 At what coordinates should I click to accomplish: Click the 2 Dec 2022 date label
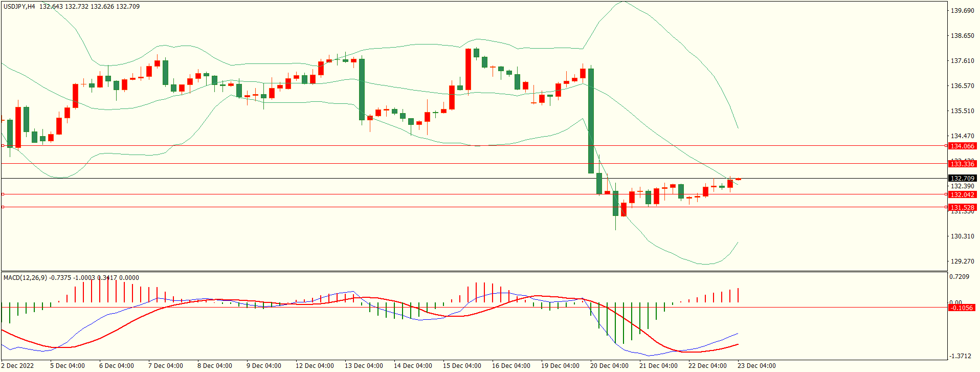point(18,366)
